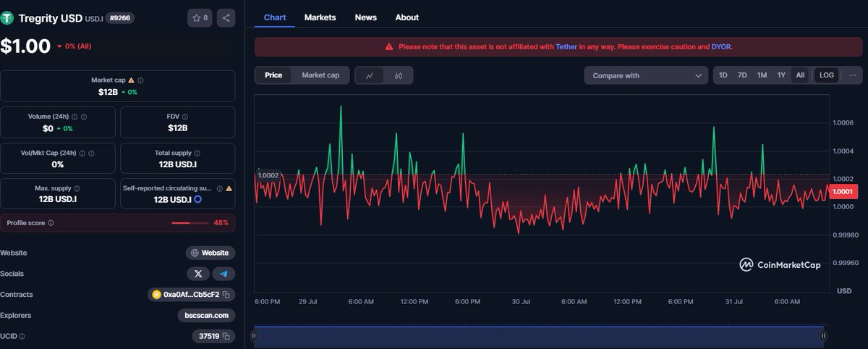
Task: Open the X (Twitter) social link
Action: [x=198, y=274]
